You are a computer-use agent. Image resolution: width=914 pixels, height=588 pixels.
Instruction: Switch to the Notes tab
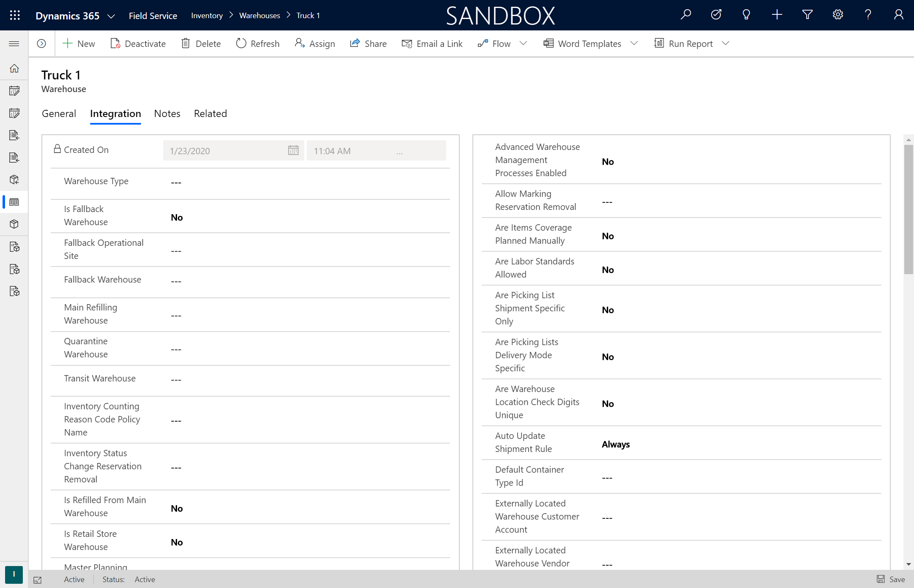167,113
